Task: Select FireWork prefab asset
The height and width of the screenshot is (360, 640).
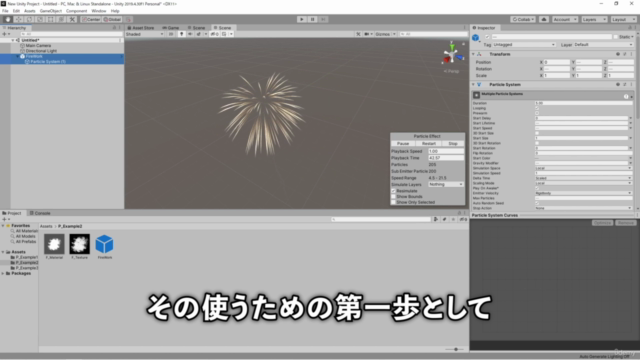Action: tap(104, 244)
